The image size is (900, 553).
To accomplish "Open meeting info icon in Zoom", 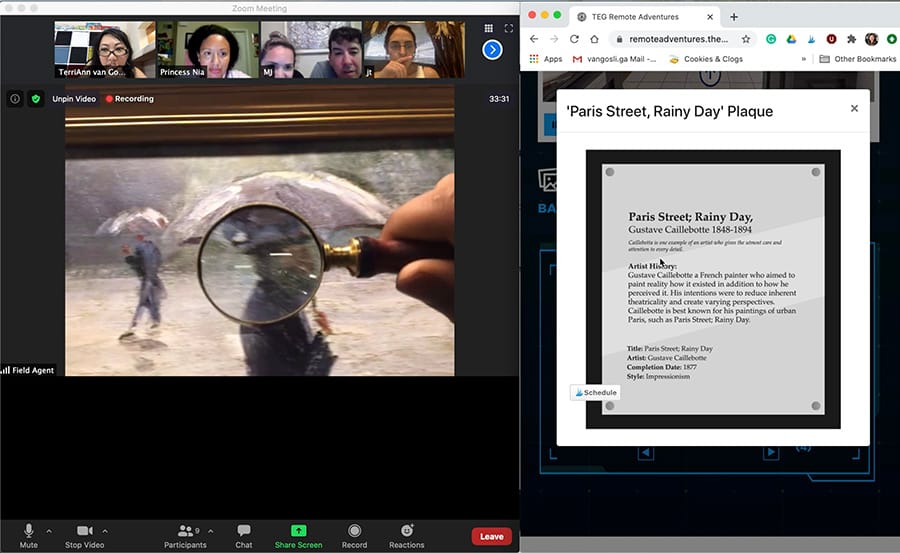I will (x=15, y=99).
